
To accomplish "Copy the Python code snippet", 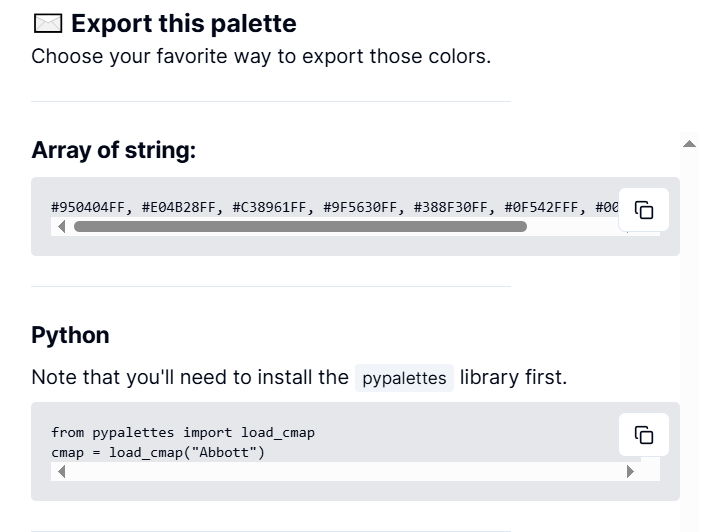I will coord(644,435).
